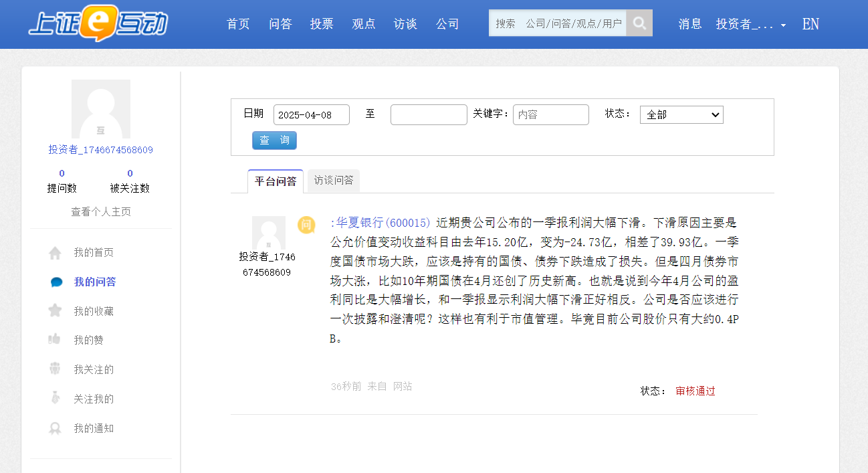Click the yellow 问 question badge
This screenshot has height=473, width=868.
pos(306,225)
